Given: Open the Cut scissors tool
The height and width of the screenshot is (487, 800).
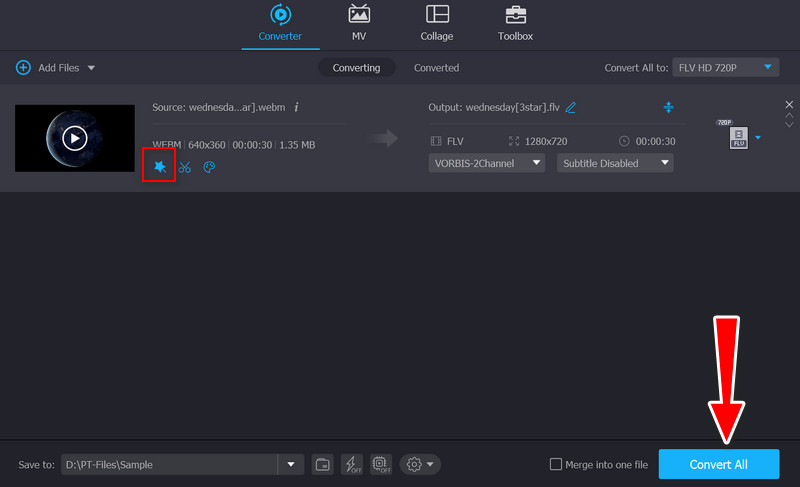Looking at the screenshot, I should click(185, 167).
